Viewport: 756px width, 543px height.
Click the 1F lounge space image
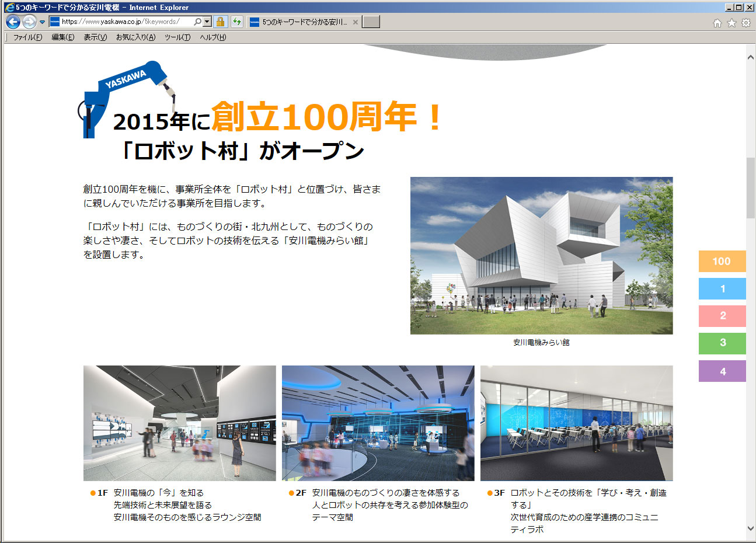(x=179, y=423)
